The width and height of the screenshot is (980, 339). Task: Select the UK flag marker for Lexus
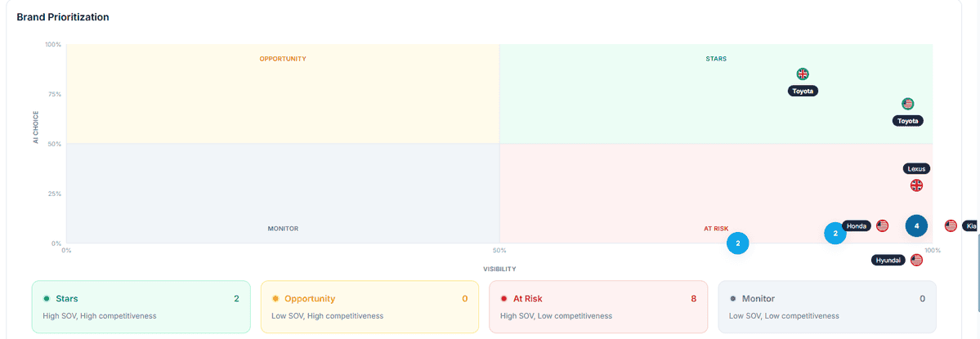pyautogui.click(x=916, y=185)
